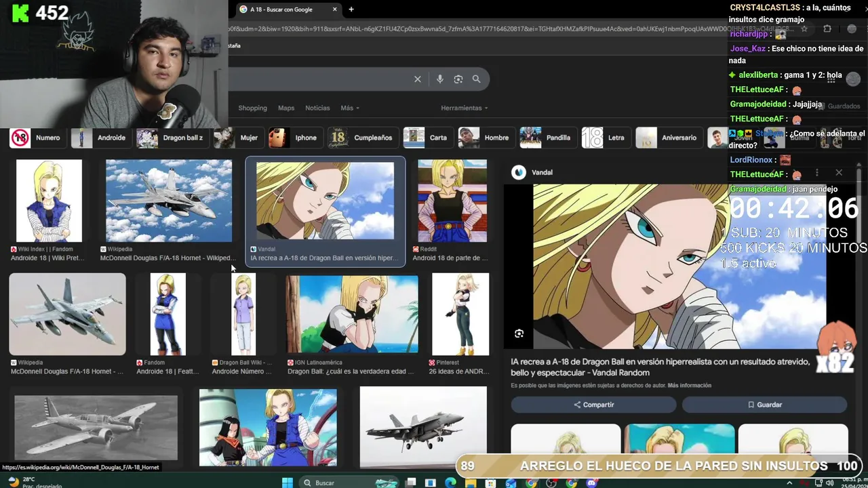Filter images by the 'Dragon ball z' chip
The height and width of the screenshot is (488, 868).
[x=172, y=138]
